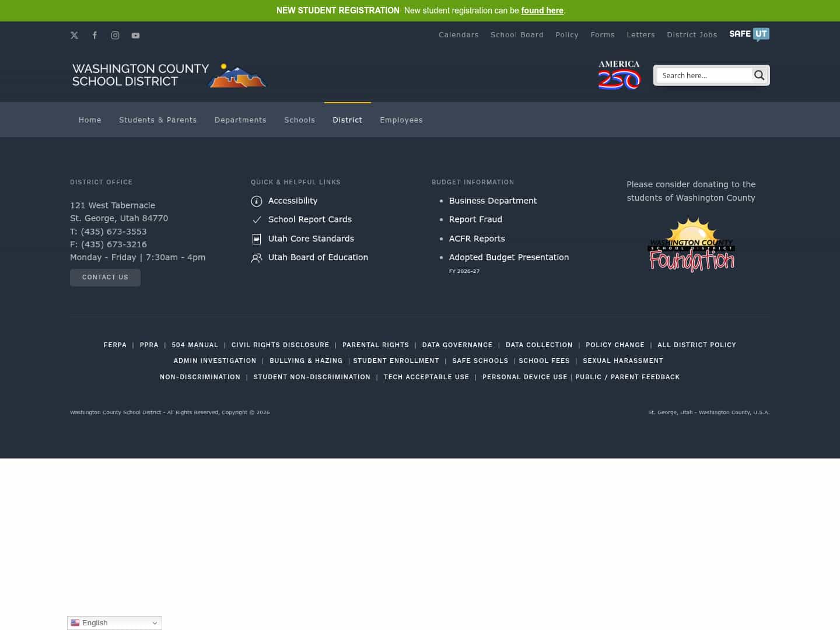The height and width of the screenshot is (630, 840).
Task: Go to Calendars link
Action: [459, 35]
